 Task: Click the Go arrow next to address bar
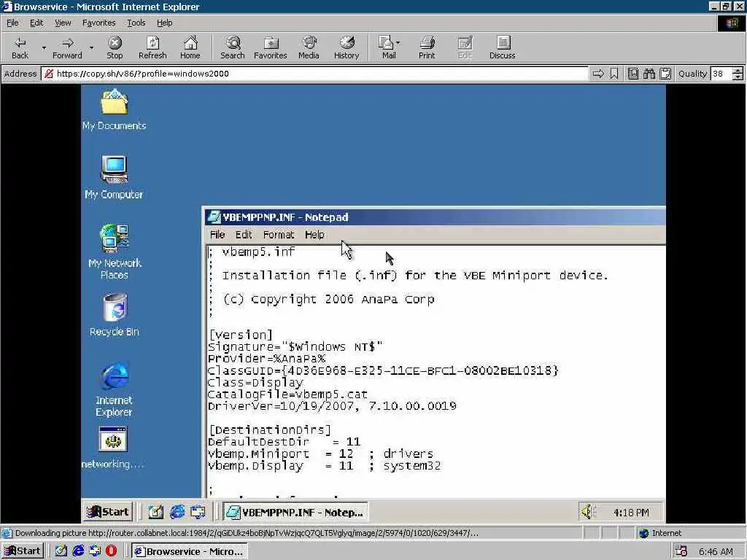[x=598, y=74]
